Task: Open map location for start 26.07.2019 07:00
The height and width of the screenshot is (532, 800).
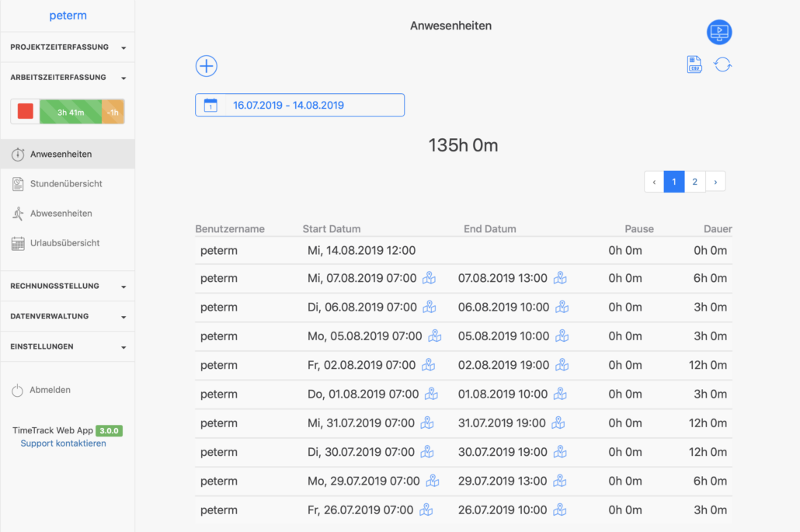Action: (x=426, y=510)
